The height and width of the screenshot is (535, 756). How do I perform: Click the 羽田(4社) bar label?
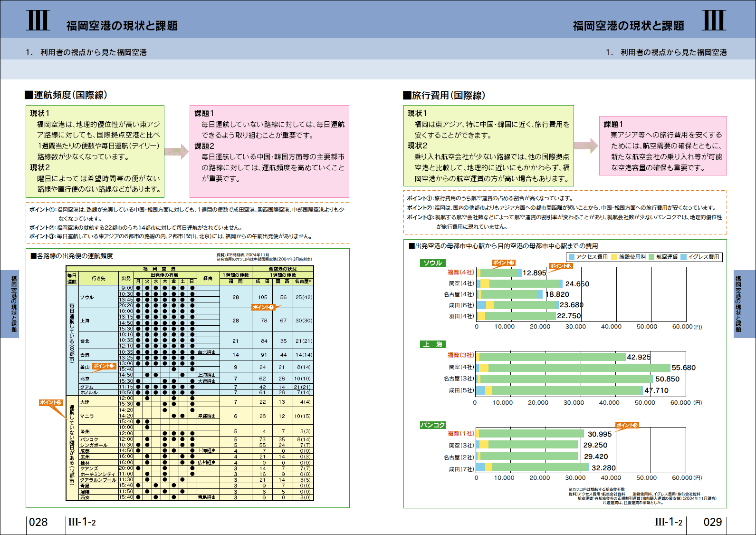tap(461, 316)
